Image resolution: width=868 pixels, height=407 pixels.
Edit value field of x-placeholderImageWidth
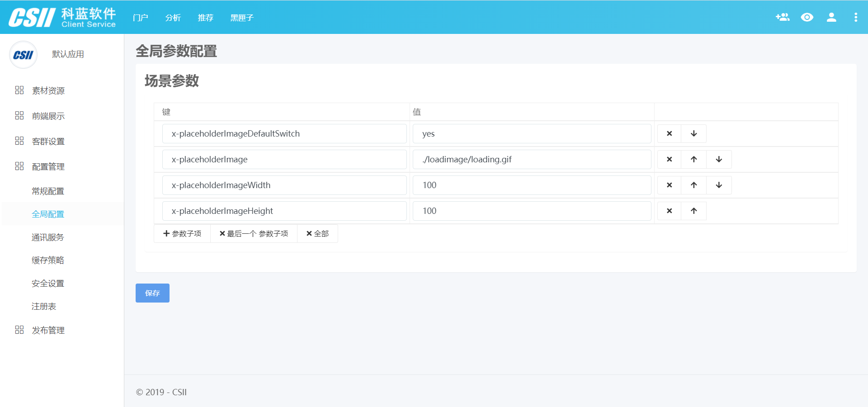coord(532,185)
